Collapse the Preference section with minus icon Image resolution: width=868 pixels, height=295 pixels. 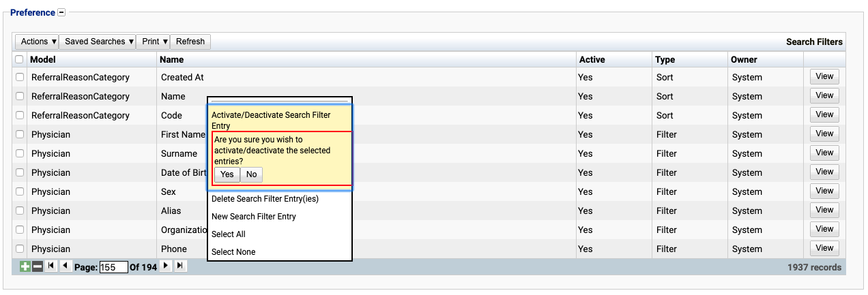tap(61, 12)
